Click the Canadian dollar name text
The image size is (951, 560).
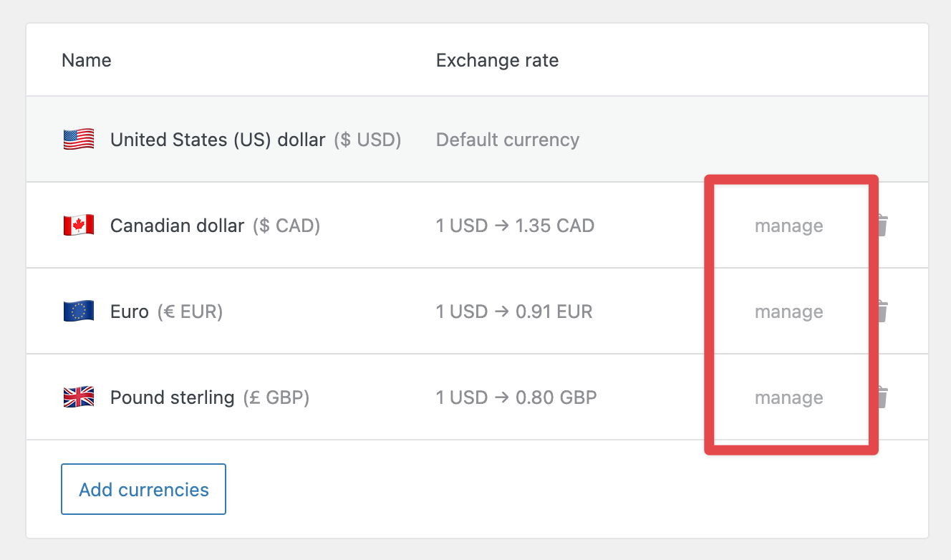[177, 226]
